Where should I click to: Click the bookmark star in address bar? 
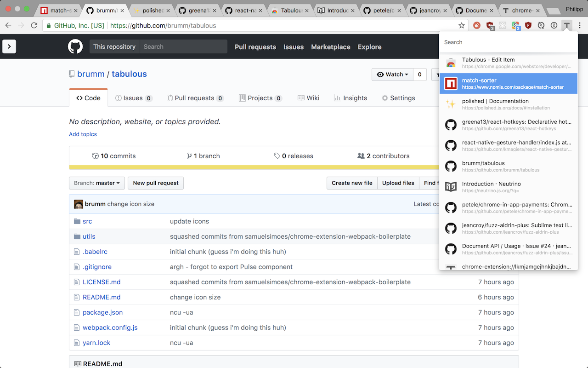point(462,26)
